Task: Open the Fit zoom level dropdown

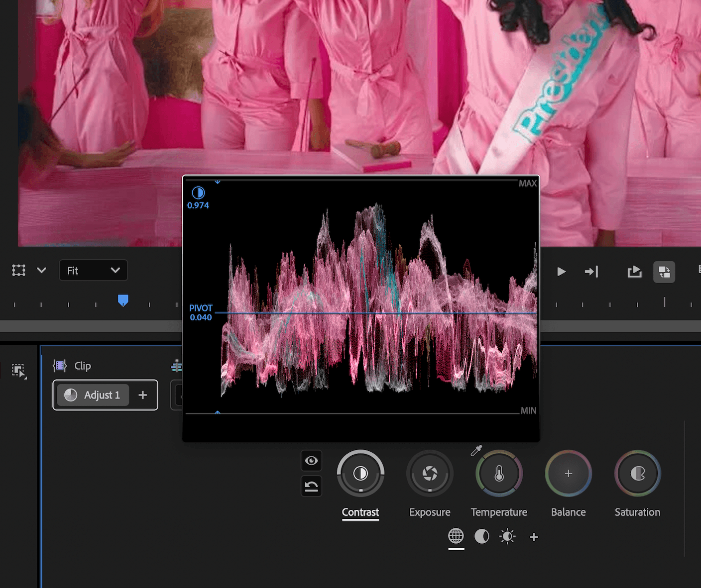Action: click(x=94, y=271)
